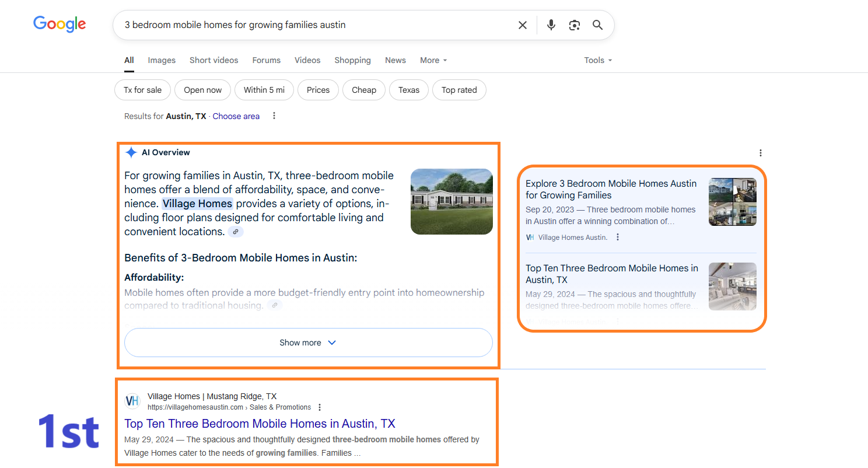The width and height of the screenshot is (868, 468).
Task: Toggle the 'Open now' filter chip
Action: [x=202, y=90]
